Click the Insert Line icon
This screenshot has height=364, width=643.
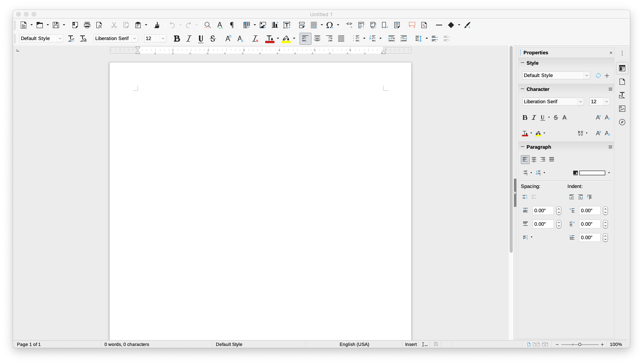point(439,25)
